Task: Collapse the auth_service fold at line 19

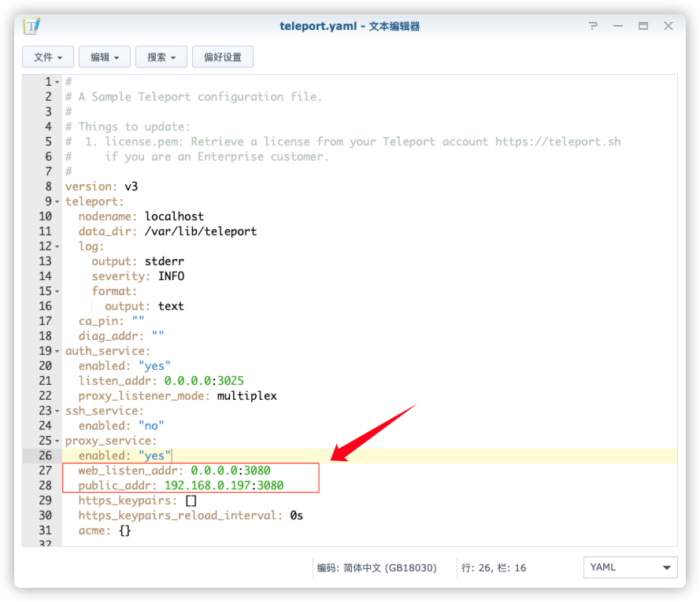Action: coord(57,351)
